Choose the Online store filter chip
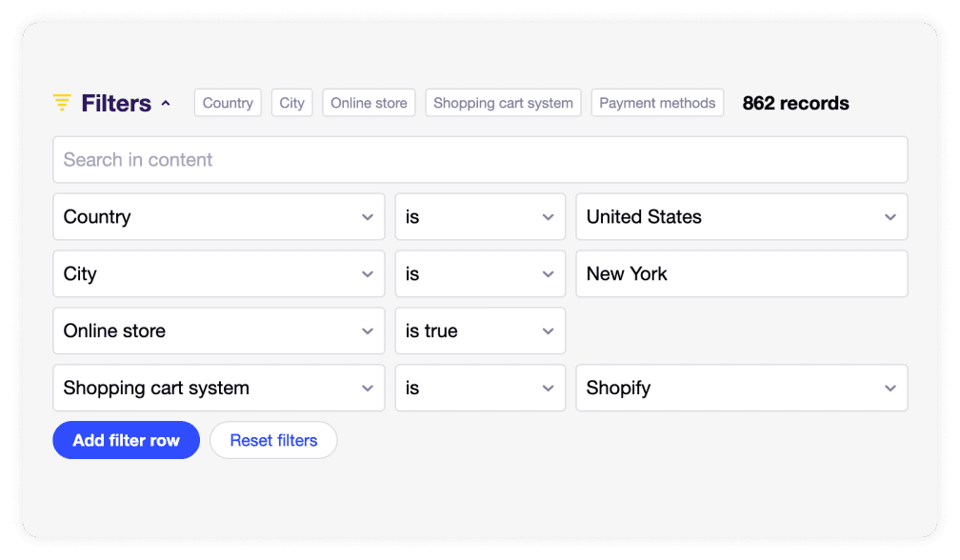The image size is (960, 560). pos(370,103)
